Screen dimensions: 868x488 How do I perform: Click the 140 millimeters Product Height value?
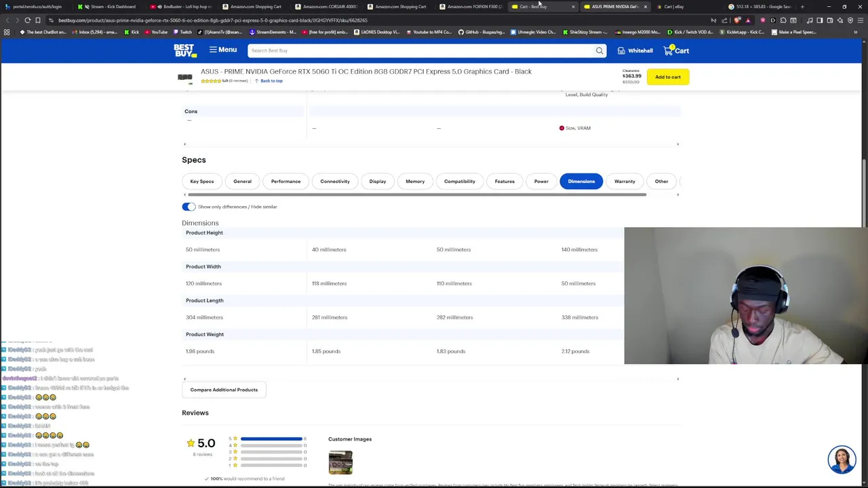point(579,249)
